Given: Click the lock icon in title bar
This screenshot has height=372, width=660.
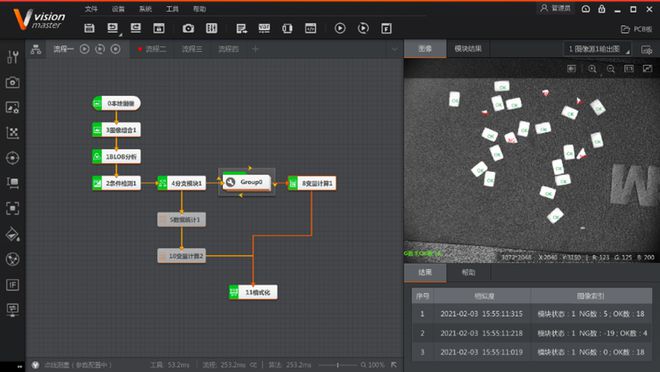Looking at the screenshot, I should [x=601, y=9].
